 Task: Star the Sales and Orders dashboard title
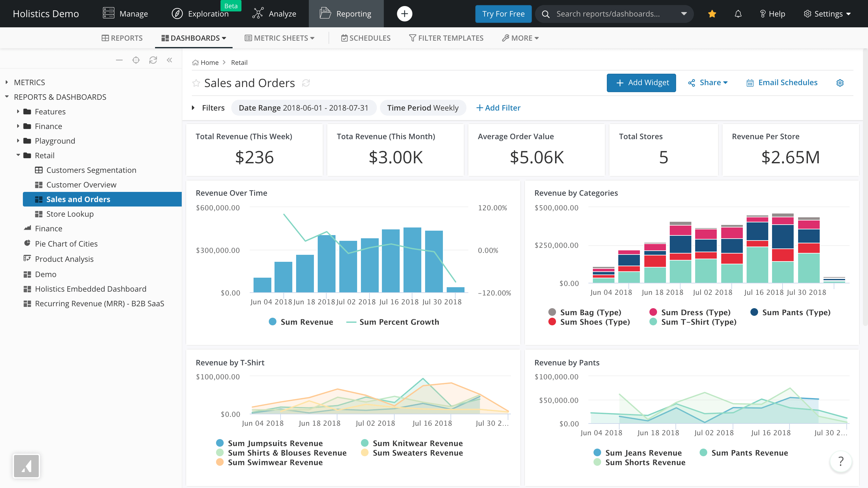[196, 83]
